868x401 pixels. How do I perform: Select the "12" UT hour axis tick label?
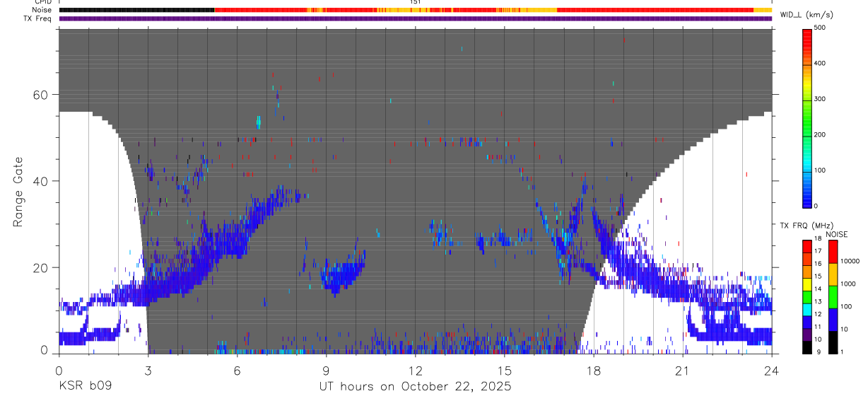tap(416, 370)
